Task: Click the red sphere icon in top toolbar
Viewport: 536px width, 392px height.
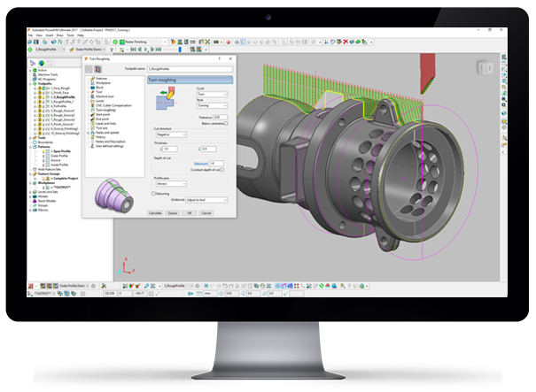Action: [x=229, y=42]
